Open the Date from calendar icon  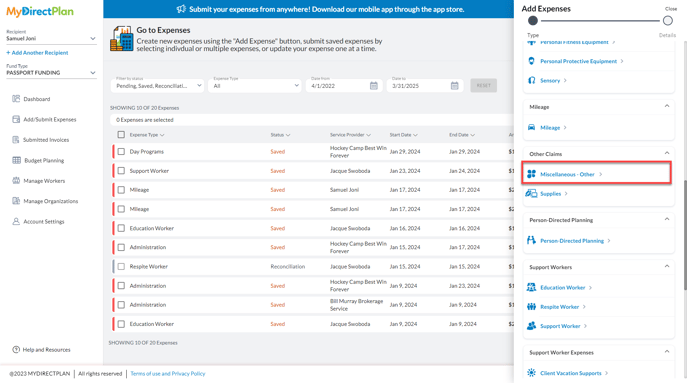pos(373,85)
